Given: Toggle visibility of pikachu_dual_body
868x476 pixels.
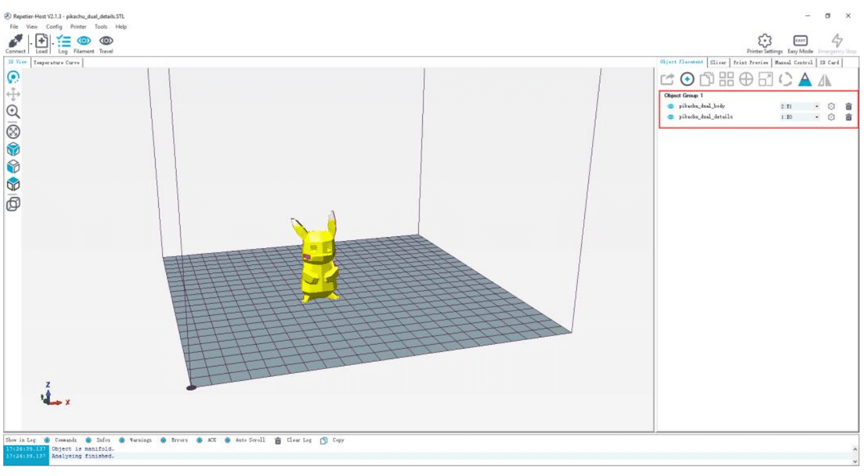Looking at the screenshot, I should tap(670, 106).
